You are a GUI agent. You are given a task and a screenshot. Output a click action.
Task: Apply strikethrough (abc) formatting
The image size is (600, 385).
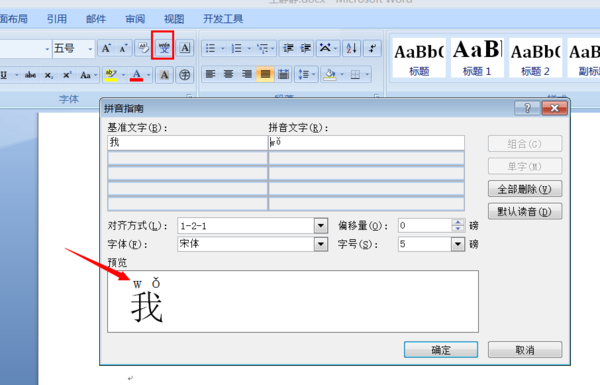[30, 75]
